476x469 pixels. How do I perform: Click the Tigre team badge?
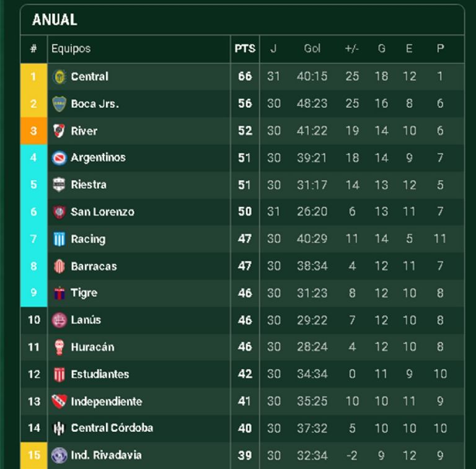(59, 293)
